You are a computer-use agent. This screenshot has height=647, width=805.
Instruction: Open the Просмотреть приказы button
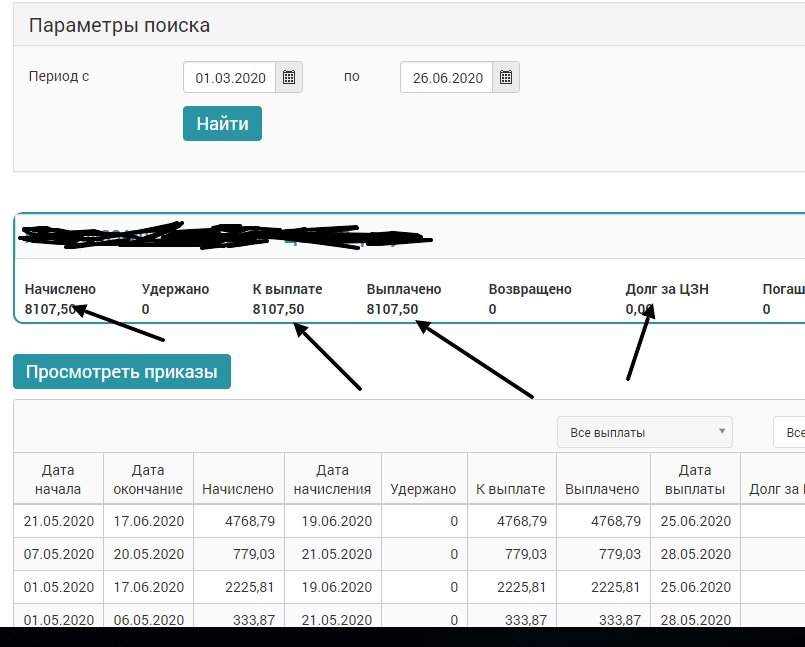tap(122, 371)
